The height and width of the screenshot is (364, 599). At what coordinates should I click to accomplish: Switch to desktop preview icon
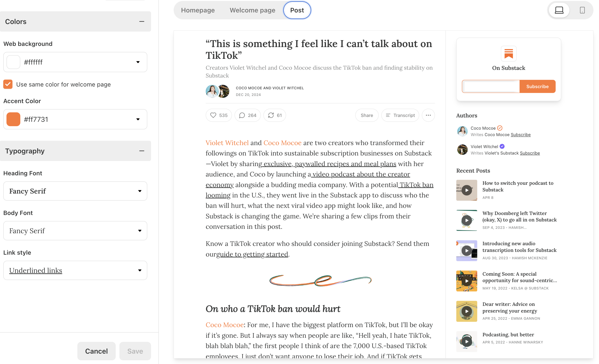559,10
